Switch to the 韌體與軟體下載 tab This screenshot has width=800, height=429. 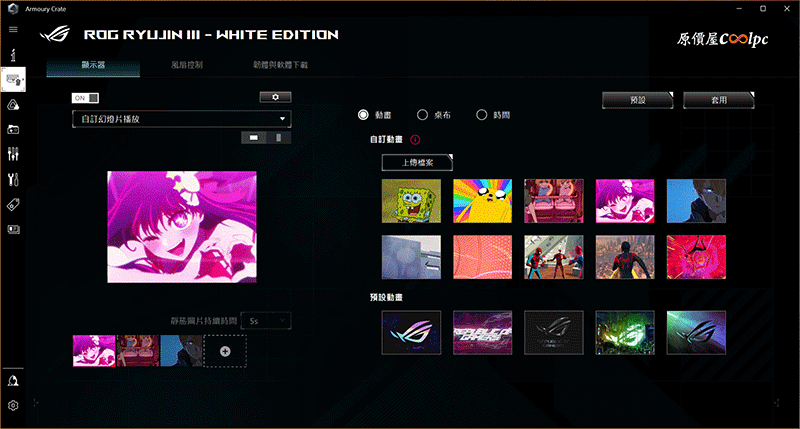[x=281, y=65]
